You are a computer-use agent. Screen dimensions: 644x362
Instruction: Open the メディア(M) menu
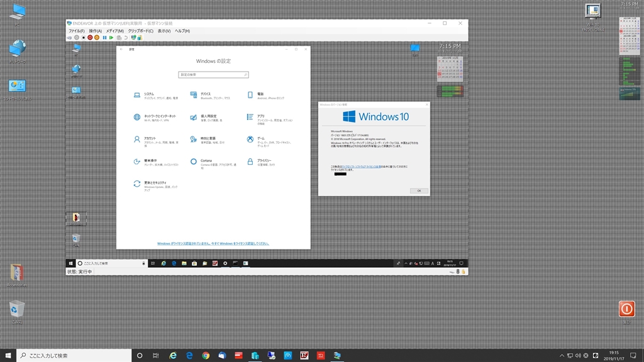point(114,31)
